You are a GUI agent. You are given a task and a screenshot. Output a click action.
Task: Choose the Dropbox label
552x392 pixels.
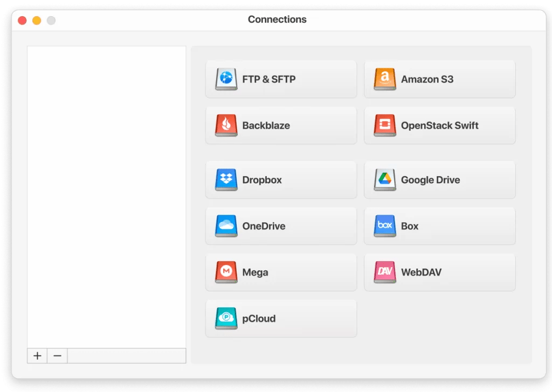pyautogui.click(x=262, y=180)
